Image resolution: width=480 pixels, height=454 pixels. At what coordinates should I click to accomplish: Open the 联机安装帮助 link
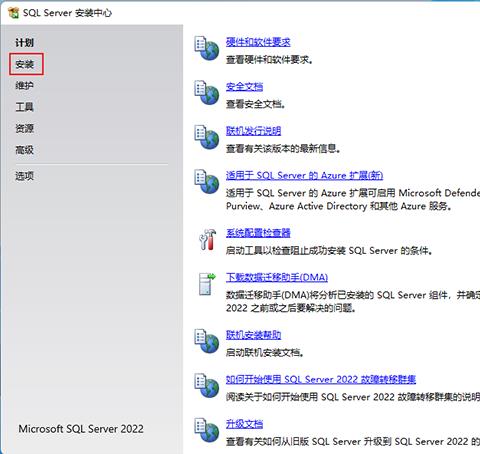point(253,335)
